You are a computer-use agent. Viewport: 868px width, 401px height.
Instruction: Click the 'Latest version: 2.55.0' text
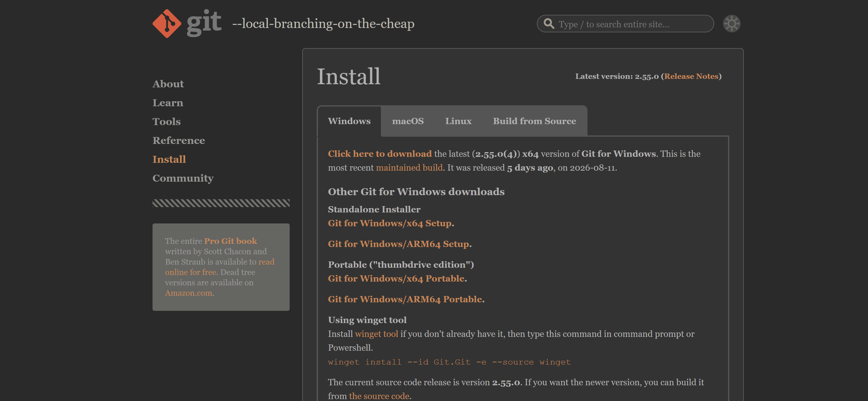click(x=617, y=76)
